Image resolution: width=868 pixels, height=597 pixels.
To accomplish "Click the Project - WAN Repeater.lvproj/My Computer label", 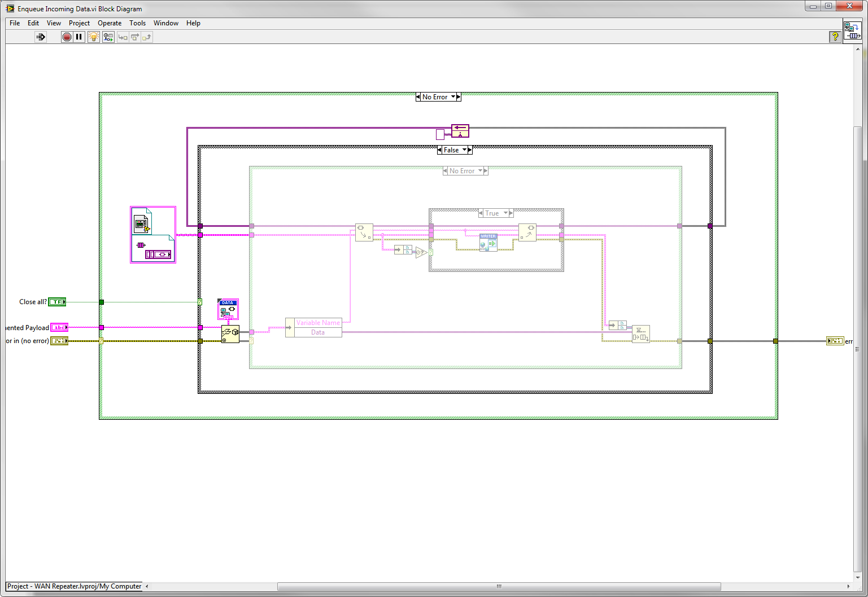I will [74, 586].
